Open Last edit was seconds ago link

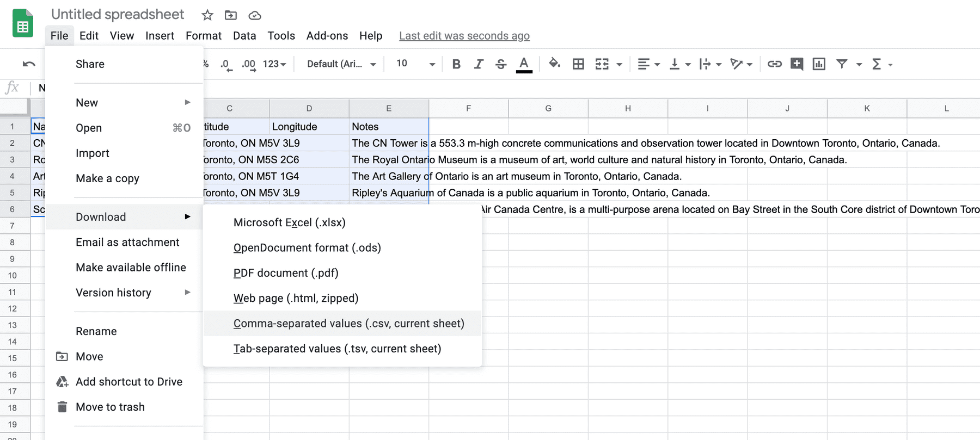point(464,36)
